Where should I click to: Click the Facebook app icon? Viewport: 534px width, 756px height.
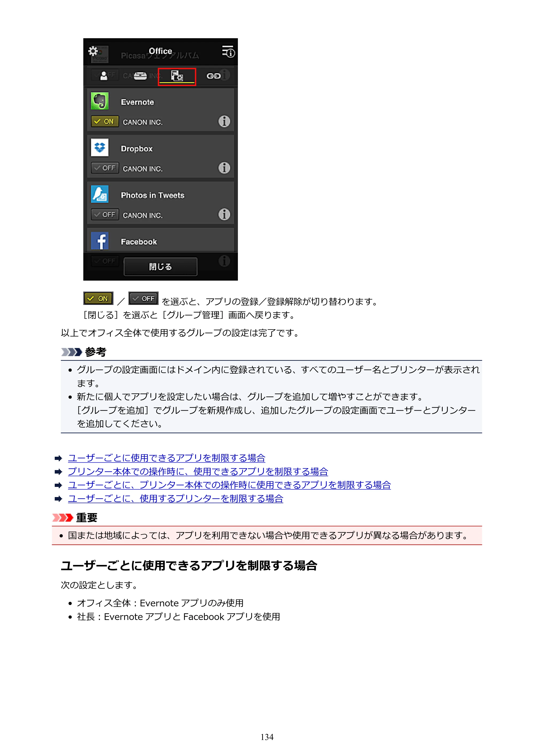(100, 241)
